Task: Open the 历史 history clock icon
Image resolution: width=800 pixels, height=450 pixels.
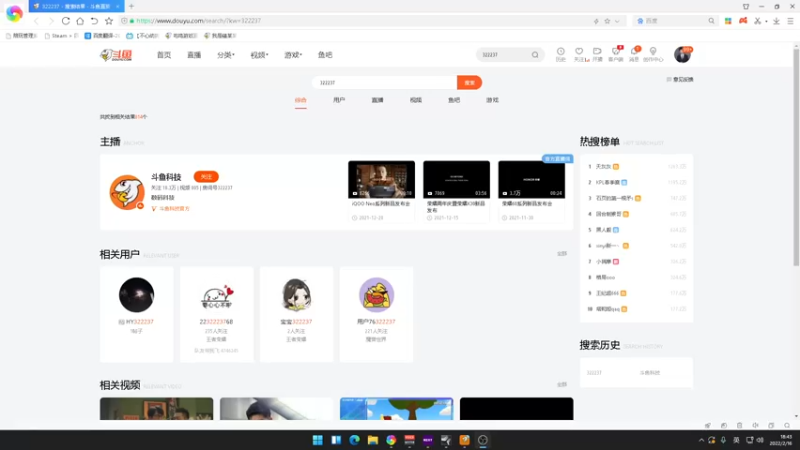Action: tap(560, 54)
